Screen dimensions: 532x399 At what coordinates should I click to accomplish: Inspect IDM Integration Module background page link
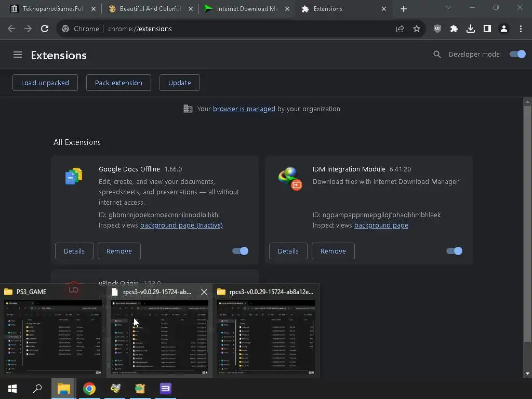[x=381, y=225]
